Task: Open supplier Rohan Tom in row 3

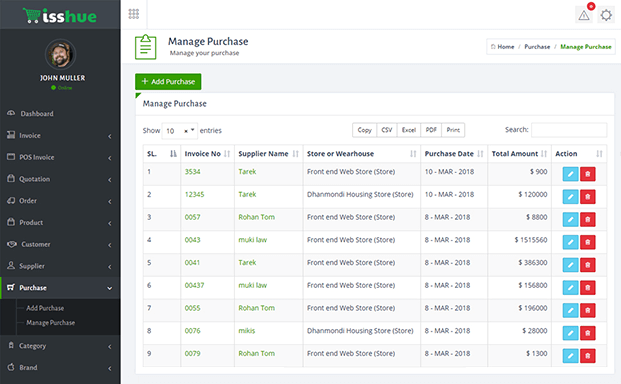Action: [256, 217]
